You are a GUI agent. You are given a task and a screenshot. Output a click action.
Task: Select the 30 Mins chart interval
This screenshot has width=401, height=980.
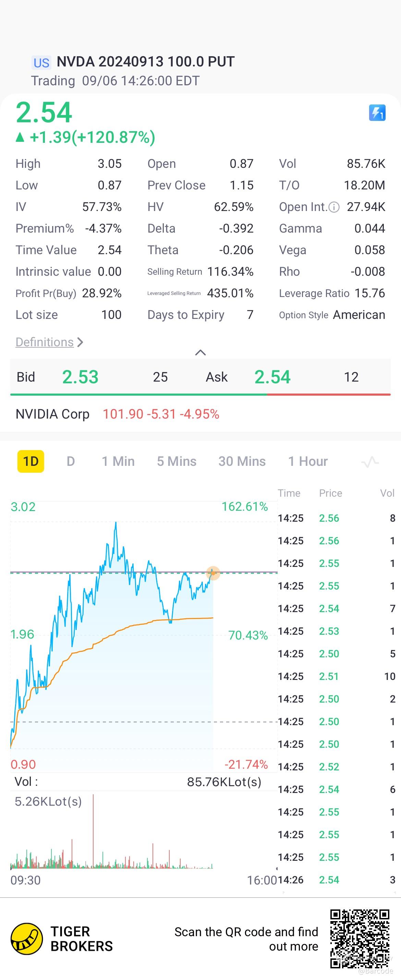pos(242,461)
